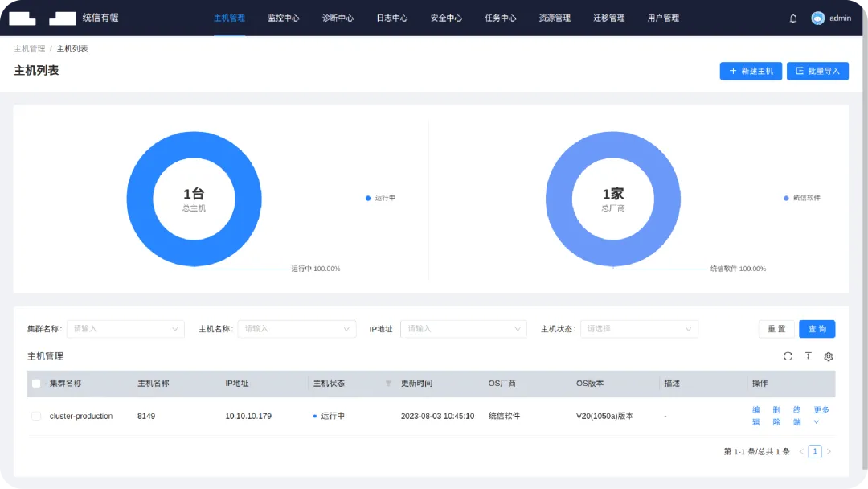Click the 运行中 100.00% chart label
The height and width of the screenshot is (489, 868).
tap(316, 269)
